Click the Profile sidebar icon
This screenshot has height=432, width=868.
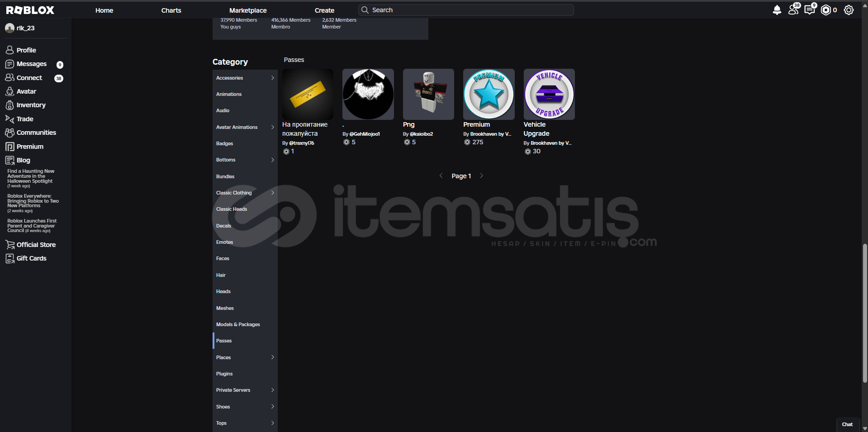9,50
